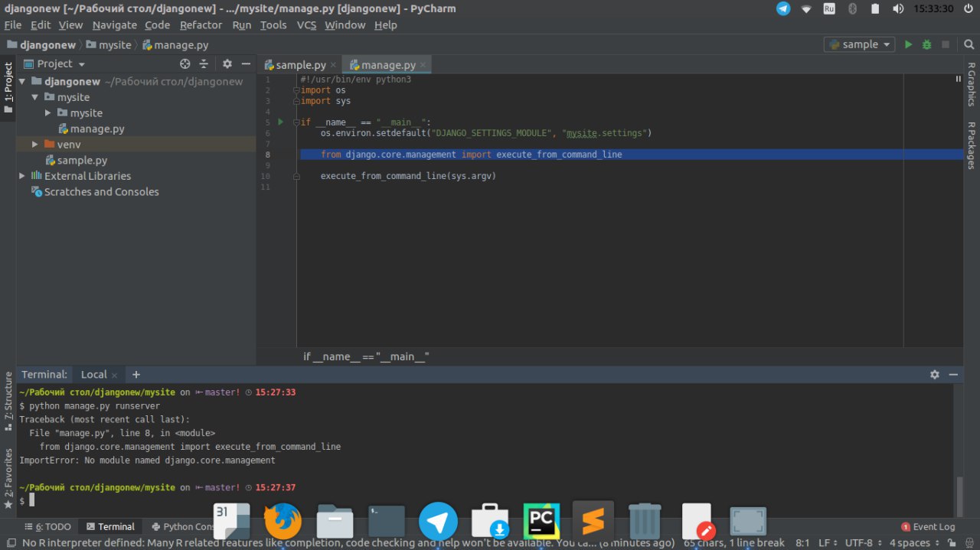Expand the External Libraries node arrow

tap(23, 176)
